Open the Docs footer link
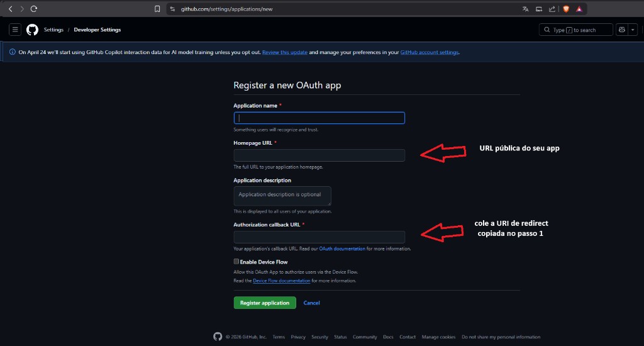The height and width of the screenshot is (346, 644). 388,337
